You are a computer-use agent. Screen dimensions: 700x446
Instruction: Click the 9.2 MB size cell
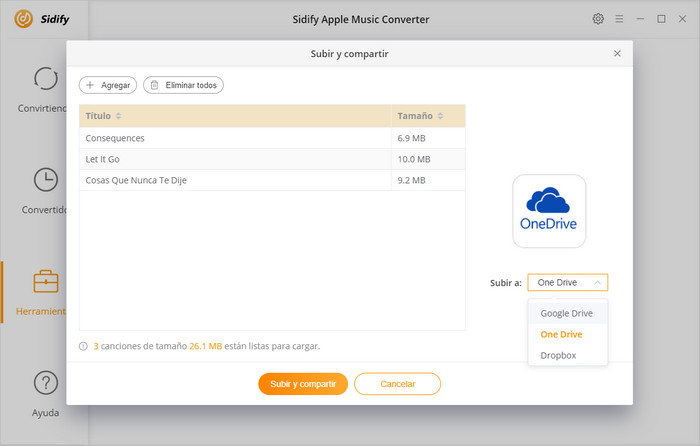click(x=428, y=180)
